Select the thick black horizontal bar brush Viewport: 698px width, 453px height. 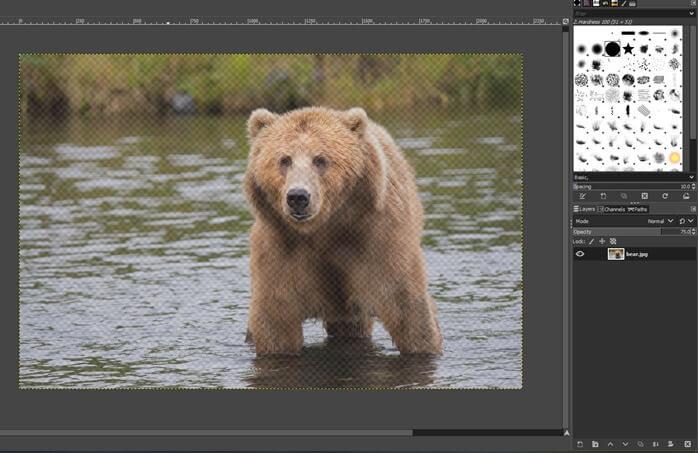[628, 33]
